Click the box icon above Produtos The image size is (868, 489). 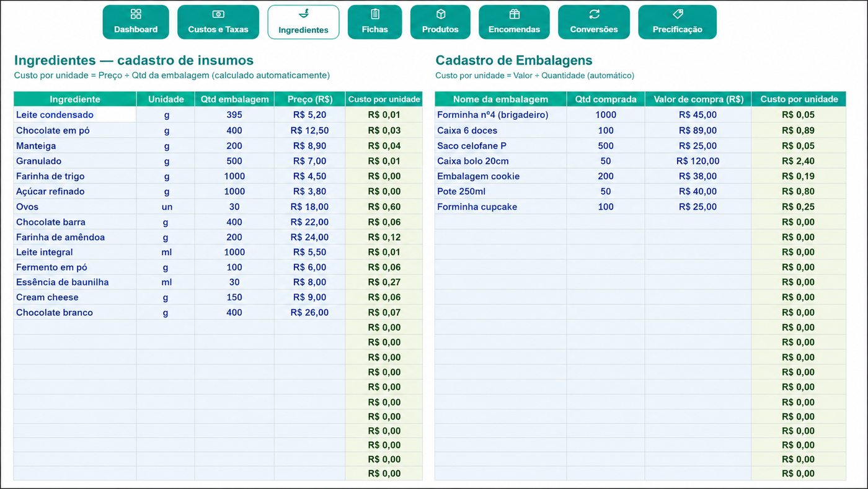441,14
